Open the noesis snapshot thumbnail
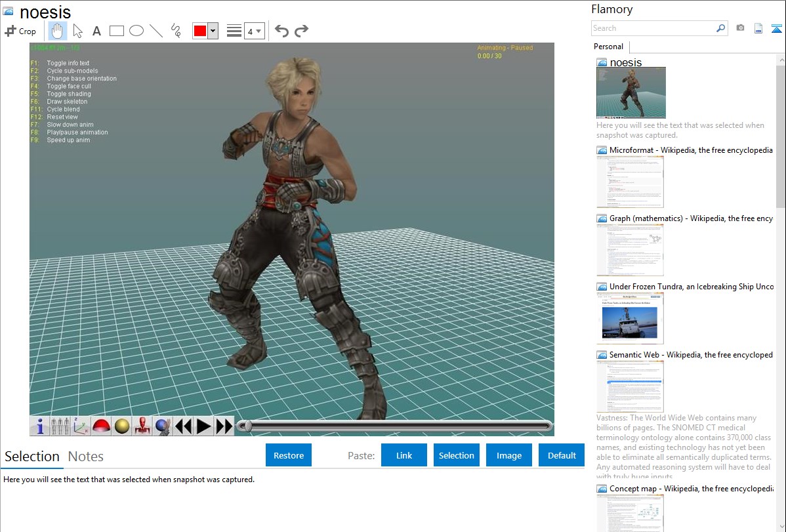The width and height of the screenshot is (786, 532). (631, 92)
